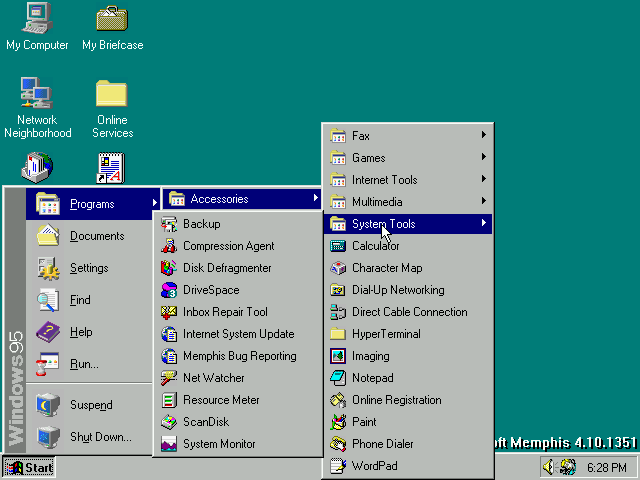
Task: Choose Suspend in the Start menu
Action: tap(89, 405)
